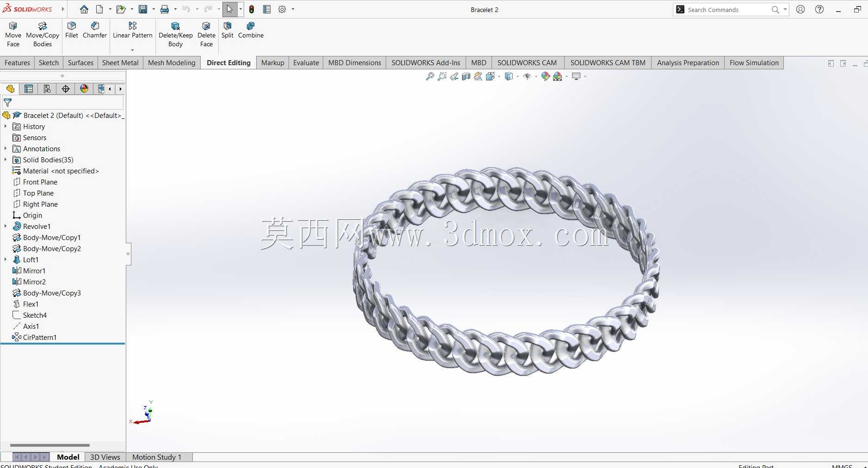Open the FeatureManager Design Tree tab

[x=10, y=89]
